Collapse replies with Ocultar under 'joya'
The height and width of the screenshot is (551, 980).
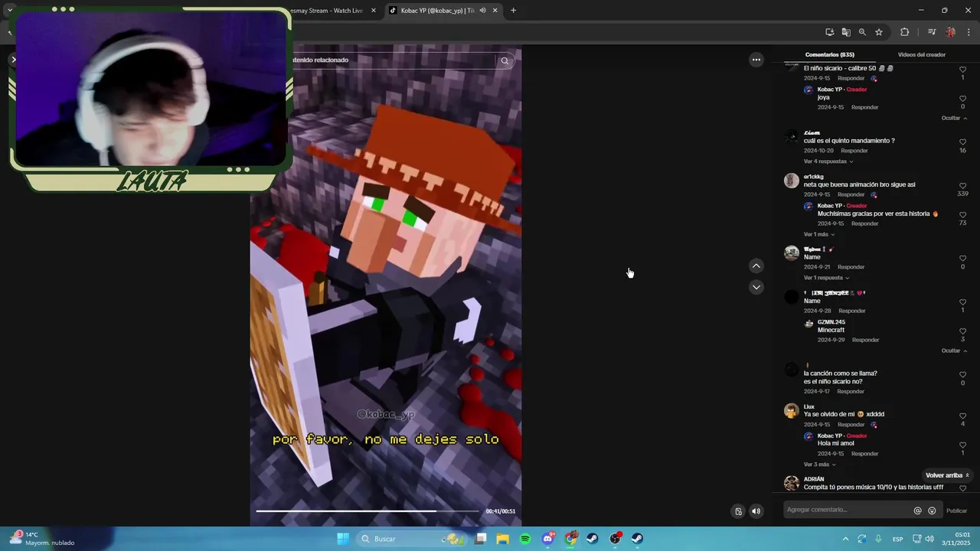click(x=954, y=118)
